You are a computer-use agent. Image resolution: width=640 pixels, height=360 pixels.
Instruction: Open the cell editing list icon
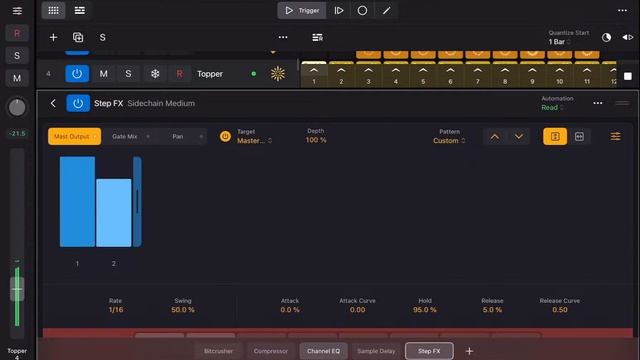coord(317,38)
